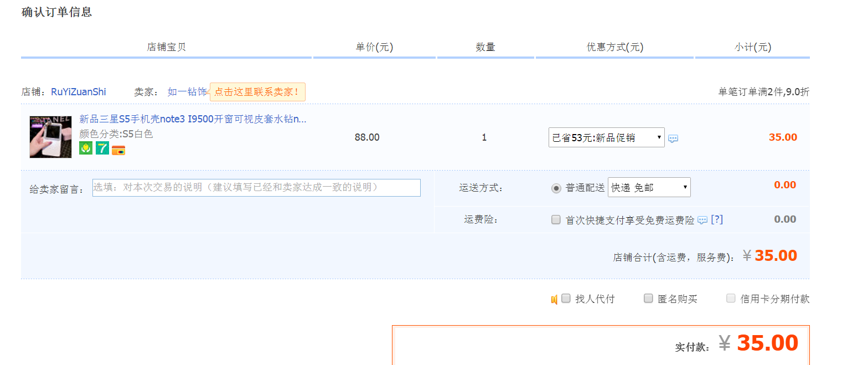The image size is (868, 365).
Task: Click the orange credit card payment icon
Action: [118, 150]
